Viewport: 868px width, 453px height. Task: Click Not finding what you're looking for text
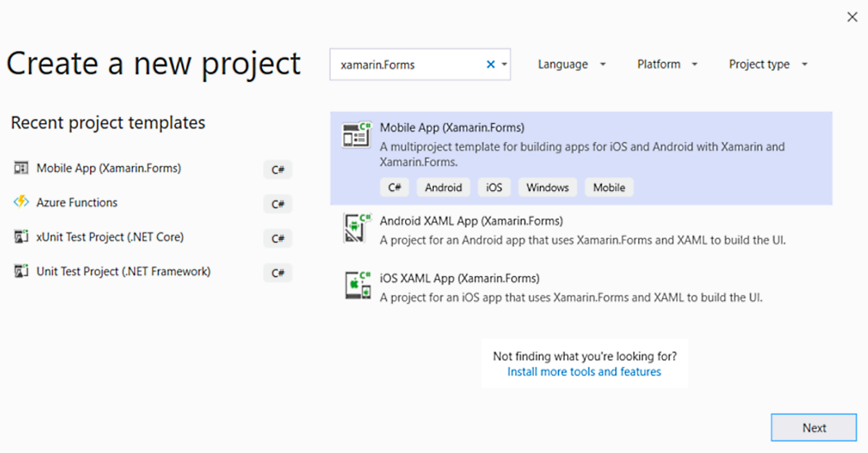click(x=584, y=356)
